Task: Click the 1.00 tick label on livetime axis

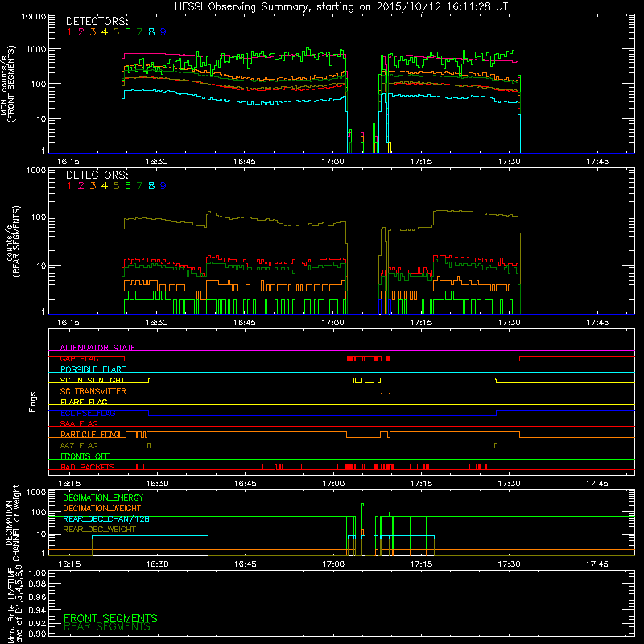Action: click(38, 572)
